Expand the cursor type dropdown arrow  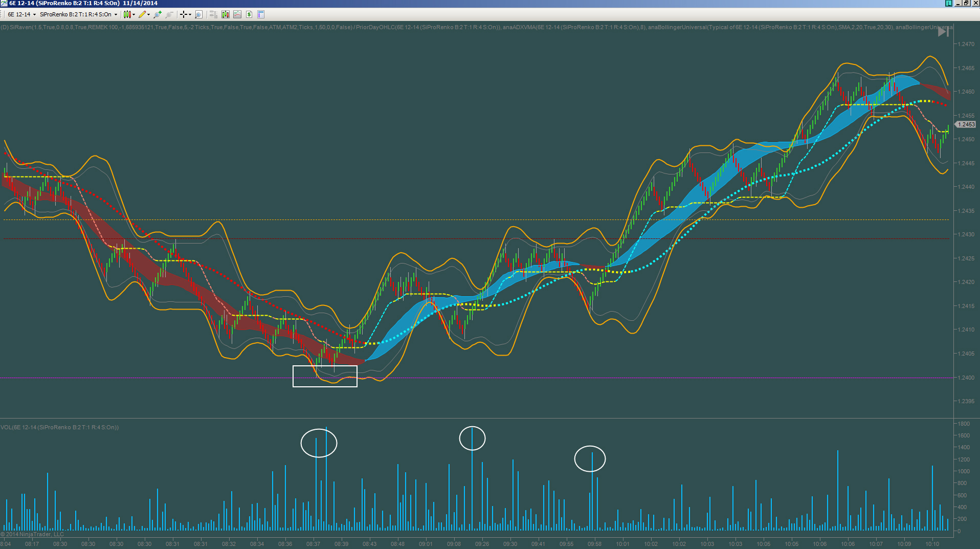click(190, 14)
